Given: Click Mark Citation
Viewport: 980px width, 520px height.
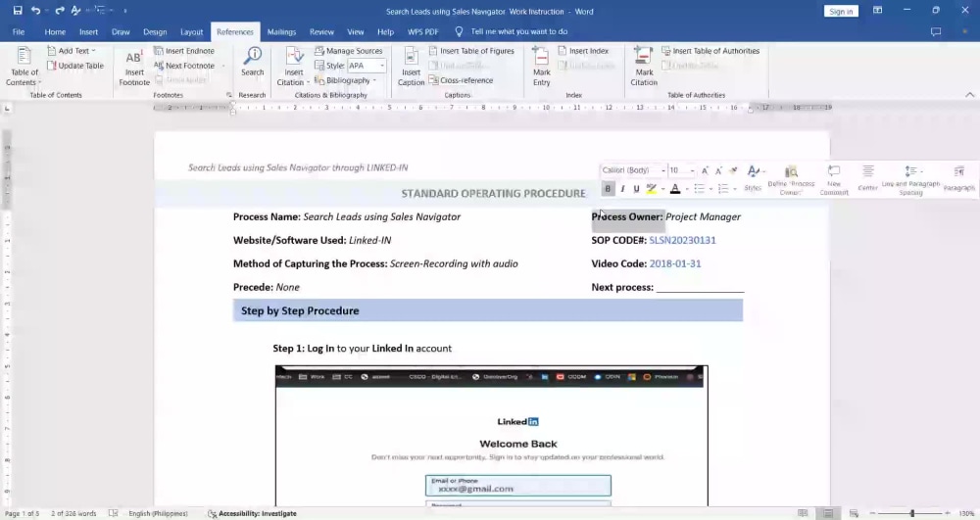Looking at the screenshot, I should (x=644, y=67).
